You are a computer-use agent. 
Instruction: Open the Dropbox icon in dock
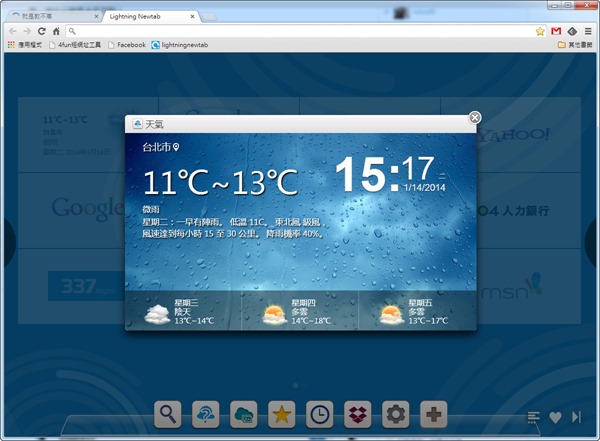click(x=357, y=414)
